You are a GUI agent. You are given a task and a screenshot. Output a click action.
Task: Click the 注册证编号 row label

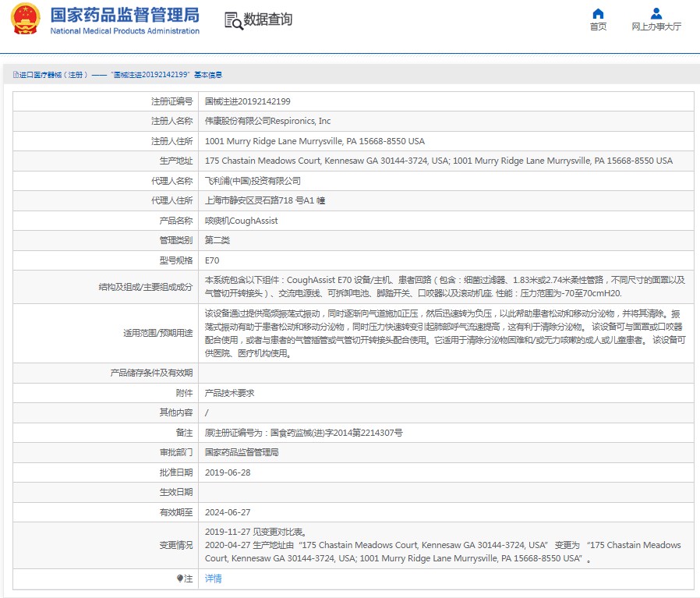tap(171, 101)
